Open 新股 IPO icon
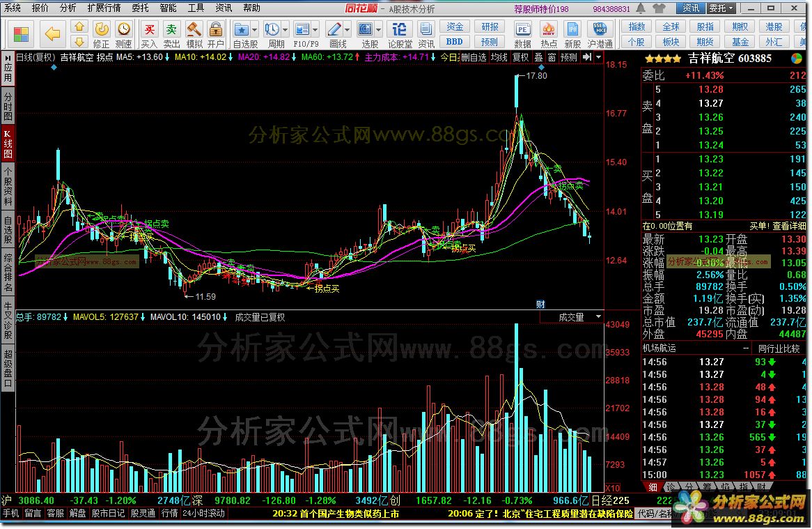 [572, 34]
